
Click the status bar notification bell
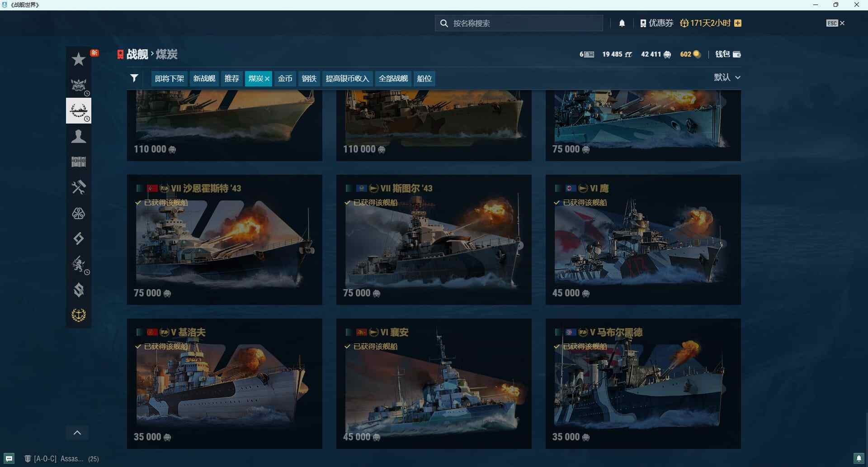[859, 458]
